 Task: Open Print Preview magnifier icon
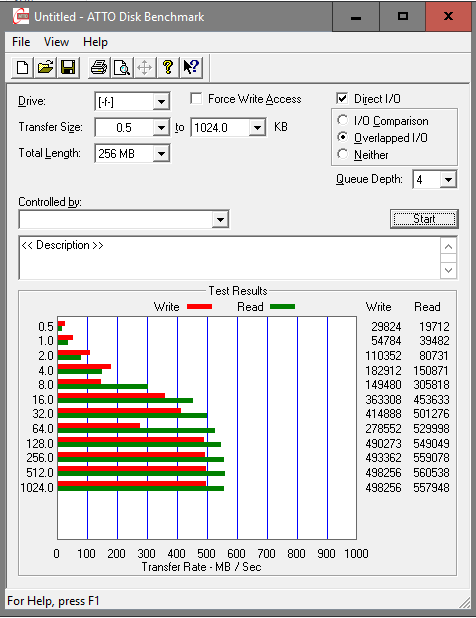(x=122, y=67)
